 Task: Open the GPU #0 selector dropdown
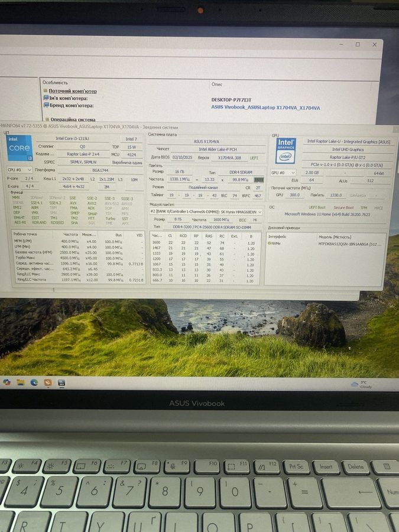(x=283, y=173)
